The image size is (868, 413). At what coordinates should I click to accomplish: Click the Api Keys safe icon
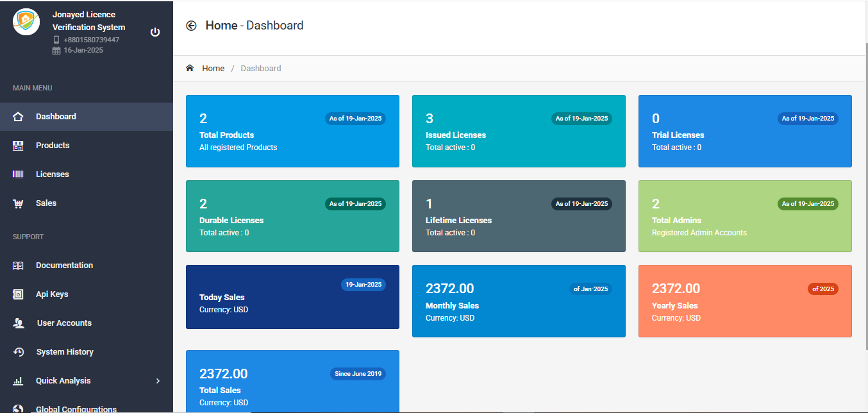click(18, 294)
